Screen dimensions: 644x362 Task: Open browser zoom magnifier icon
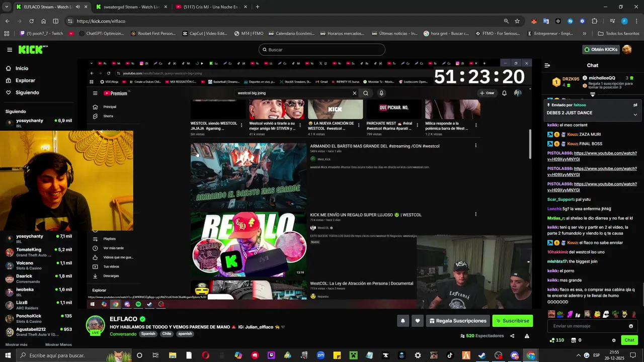point(506,21)
